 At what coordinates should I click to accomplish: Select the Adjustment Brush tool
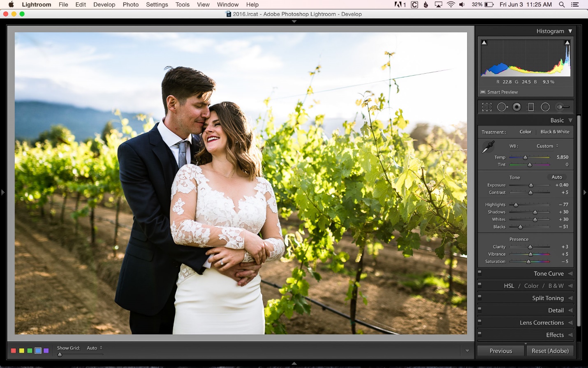(x=563, y=107)
